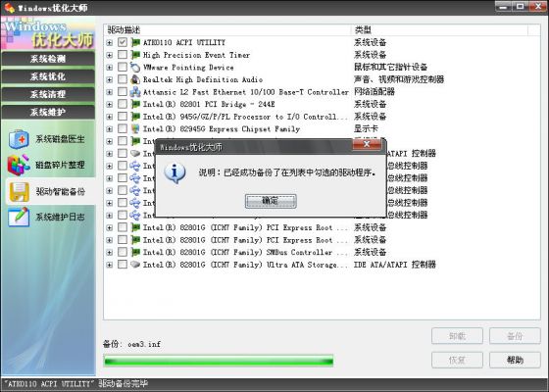Click the 备份 button
This screenshot has width=549, height=392.
click(515, 336)
